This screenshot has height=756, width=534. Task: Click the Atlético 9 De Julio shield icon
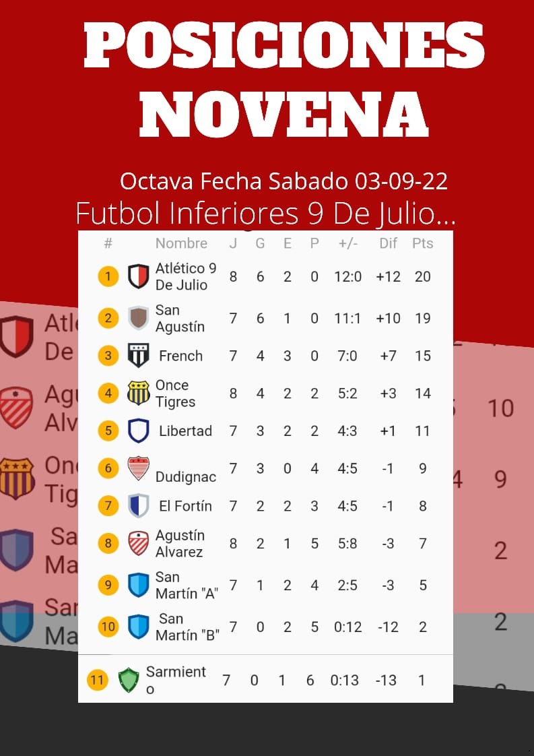click(x=138, y=276)
